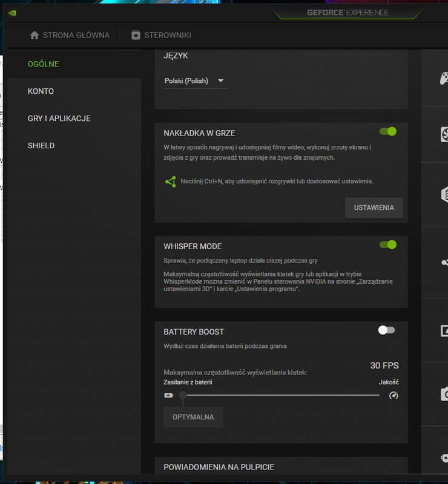Click the gamepad icon on the right panel
The height and width of the screenshot is (484, 448).
(444, 78)
